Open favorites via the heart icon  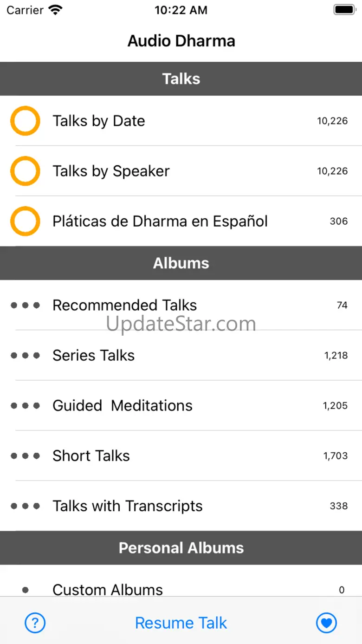pos(326,623)
